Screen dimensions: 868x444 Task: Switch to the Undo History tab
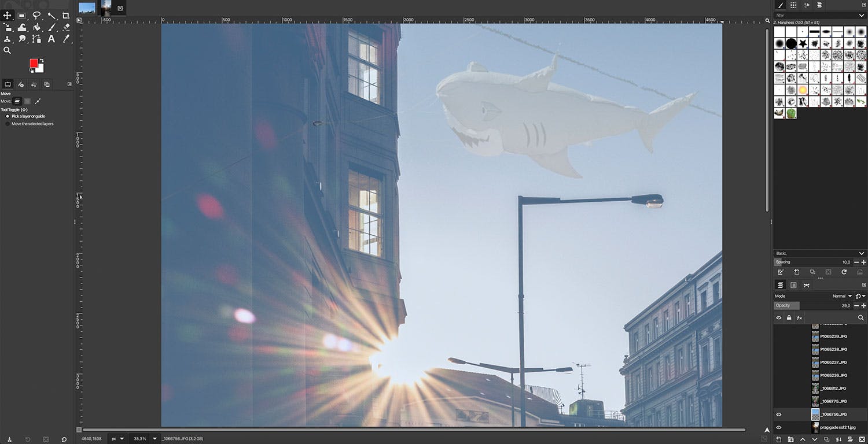(34, 84)
